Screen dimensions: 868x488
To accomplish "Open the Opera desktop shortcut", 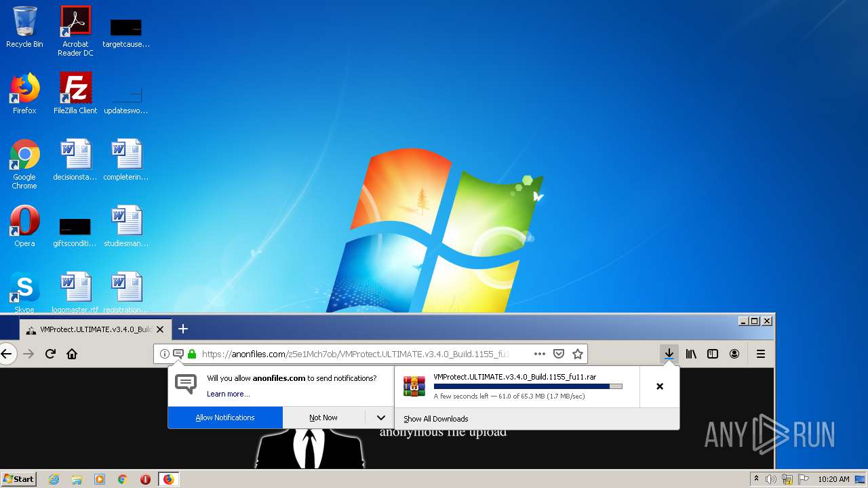I will (x=24, y=226).
